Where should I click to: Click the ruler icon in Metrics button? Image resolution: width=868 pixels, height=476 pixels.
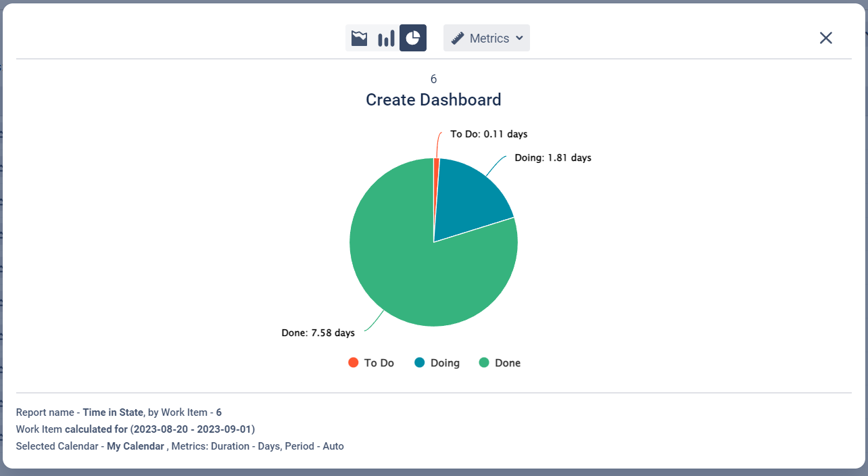coord(458,39)
